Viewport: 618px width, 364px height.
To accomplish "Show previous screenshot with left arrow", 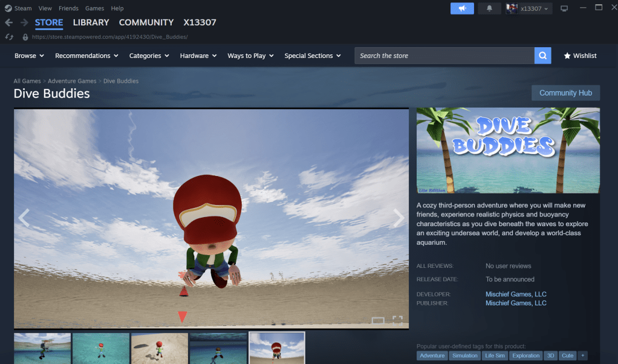I will pyautogui.click(x=24, y=218).
